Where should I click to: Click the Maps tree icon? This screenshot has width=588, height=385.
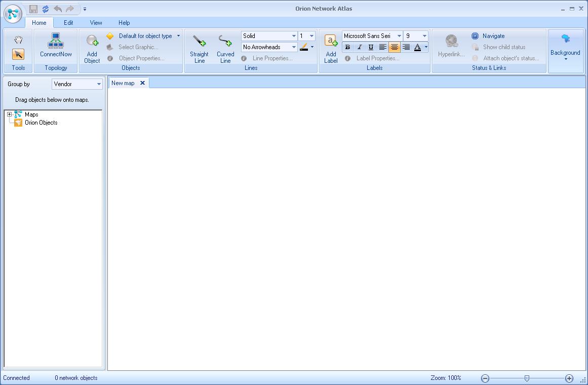tap(18, 114)
